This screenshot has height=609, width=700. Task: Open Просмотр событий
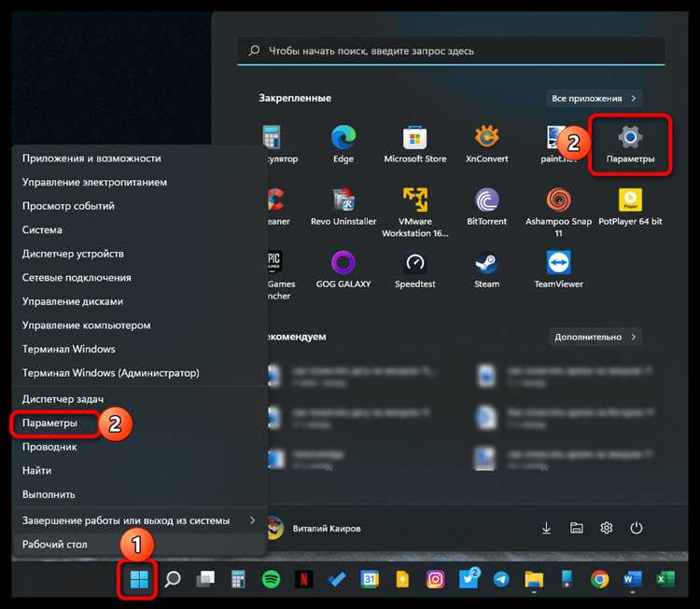[x=139, y=206]
